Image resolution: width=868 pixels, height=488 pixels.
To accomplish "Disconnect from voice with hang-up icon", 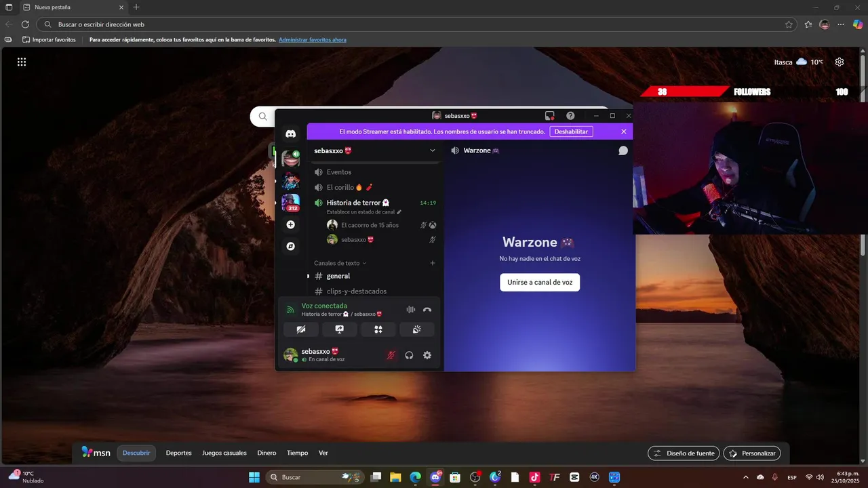I will pyautogui.click(x=427, y=310).
